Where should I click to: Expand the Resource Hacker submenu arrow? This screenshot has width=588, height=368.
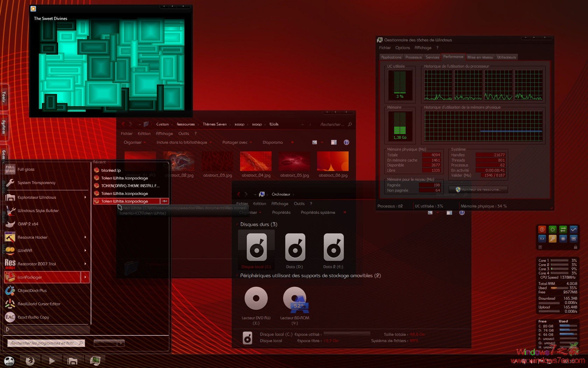85,237
